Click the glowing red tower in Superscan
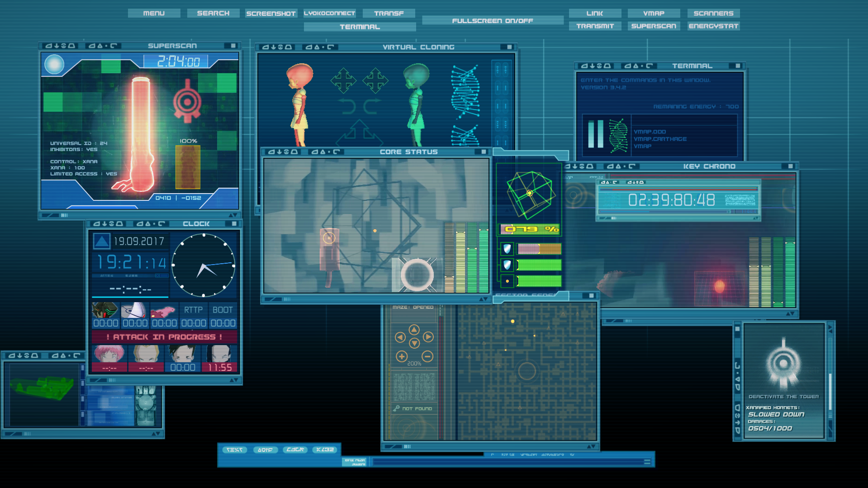 140,134
